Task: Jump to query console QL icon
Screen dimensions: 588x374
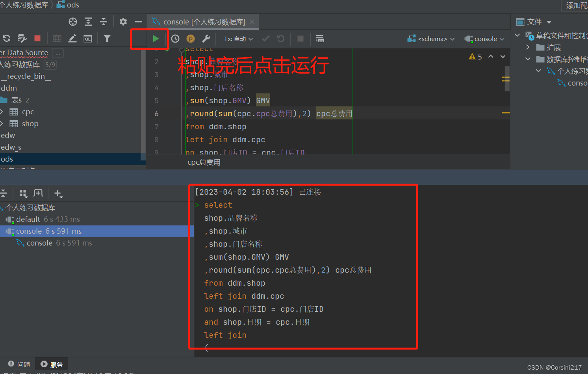Action: tap(87, 38)
